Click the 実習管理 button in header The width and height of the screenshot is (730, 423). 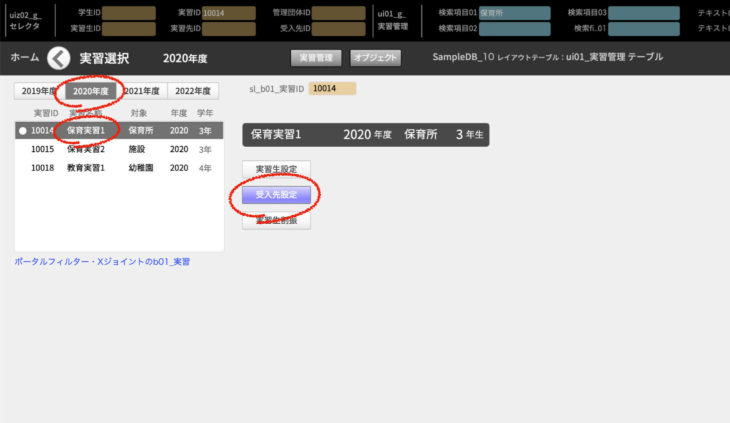point(316,58)
